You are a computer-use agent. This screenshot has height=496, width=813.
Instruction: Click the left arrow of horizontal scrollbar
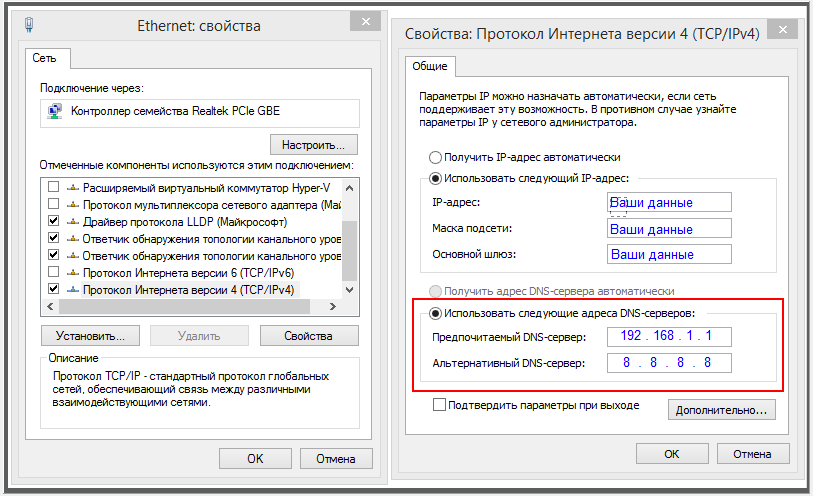(x=50, y=306)
